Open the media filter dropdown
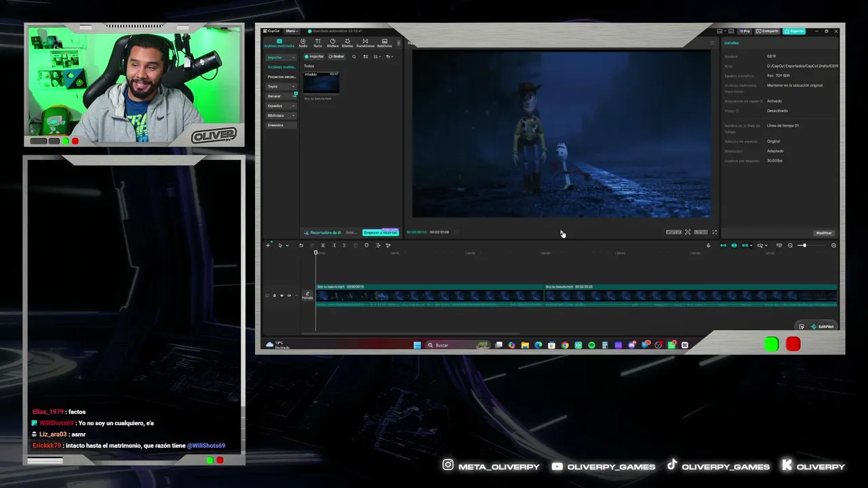 pos(389,56)
